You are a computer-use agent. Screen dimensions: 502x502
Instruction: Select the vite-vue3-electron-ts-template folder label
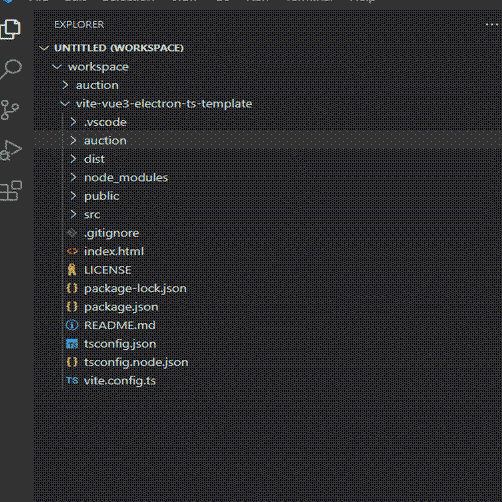(x=164, y=104)
